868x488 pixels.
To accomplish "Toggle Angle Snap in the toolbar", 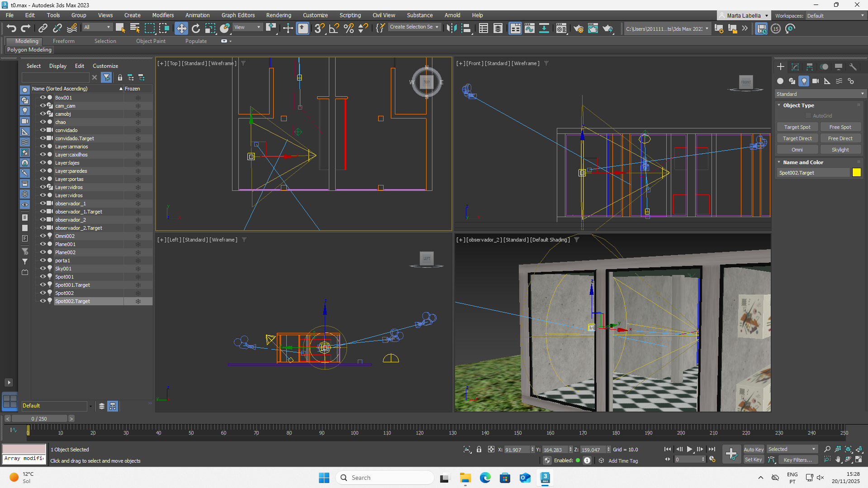I will click(334, 28).
